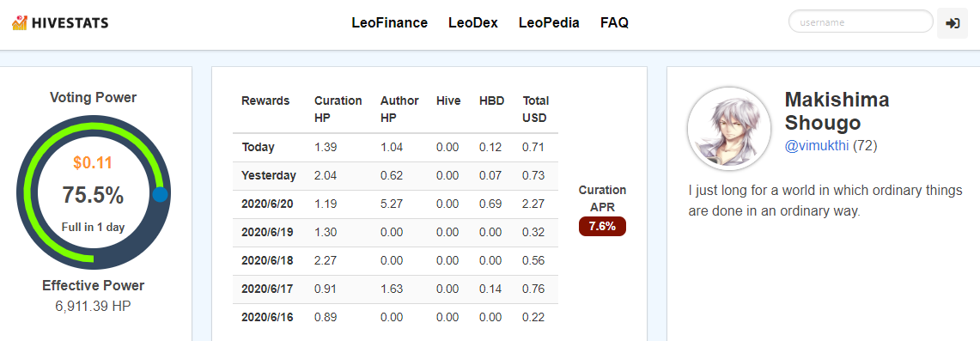
Task: Click the Author HP column header
Action: click(x=399, y=109)
